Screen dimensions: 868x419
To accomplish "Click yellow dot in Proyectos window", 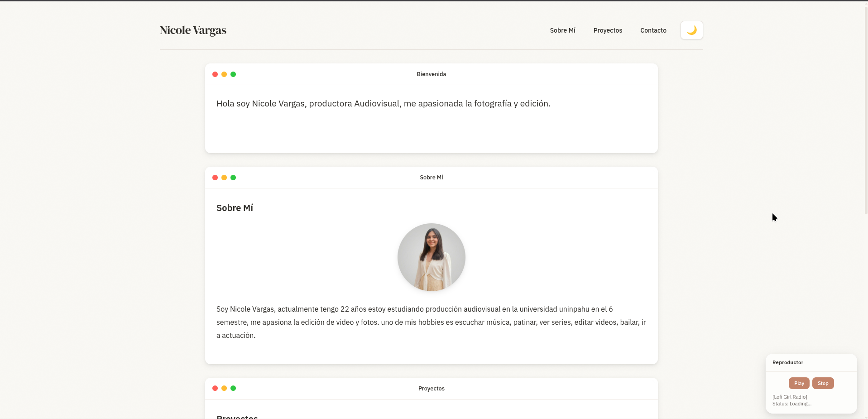I will click(224, 388).
